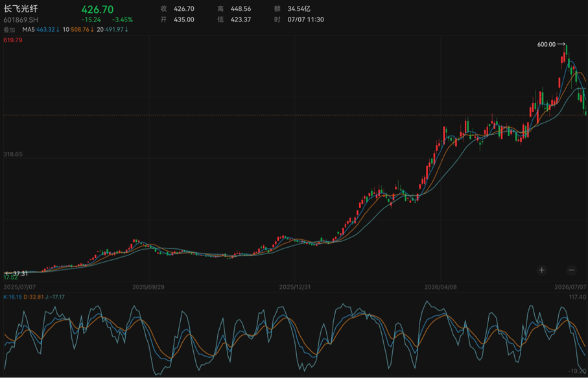Click the current price 426.70

click(x=97, y=9)
